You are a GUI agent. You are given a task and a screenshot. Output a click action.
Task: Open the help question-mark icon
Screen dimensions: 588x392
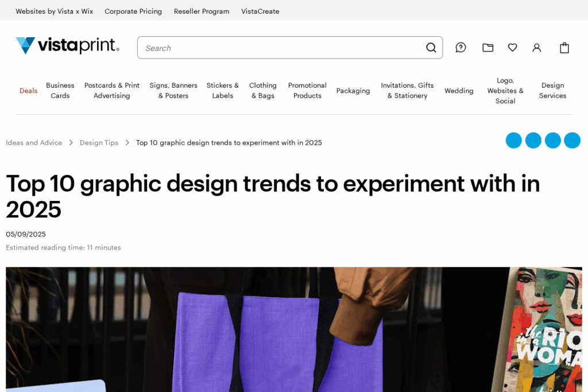[461, 48]
